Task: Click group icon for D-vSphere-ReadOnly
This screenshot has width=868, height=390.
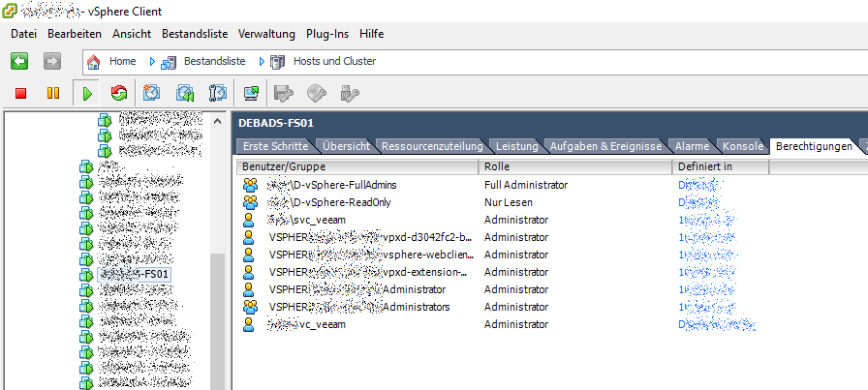Action: click(x=250, y=202)
